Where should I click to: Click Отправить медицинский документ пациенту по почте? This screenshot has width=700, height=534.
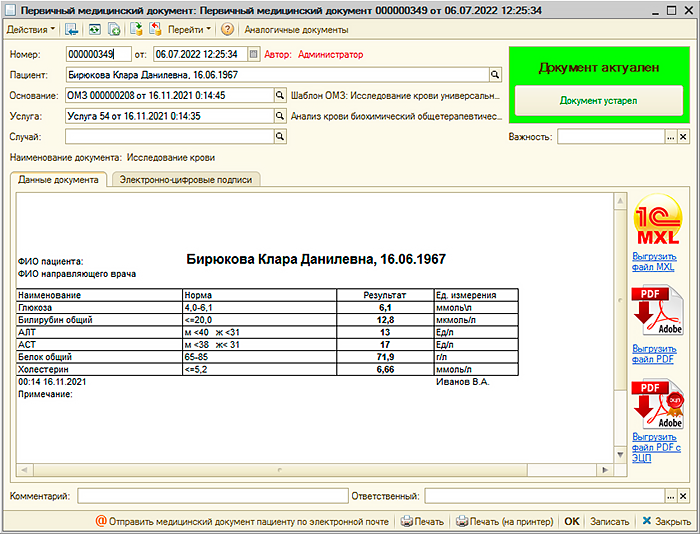coord(244,521)
